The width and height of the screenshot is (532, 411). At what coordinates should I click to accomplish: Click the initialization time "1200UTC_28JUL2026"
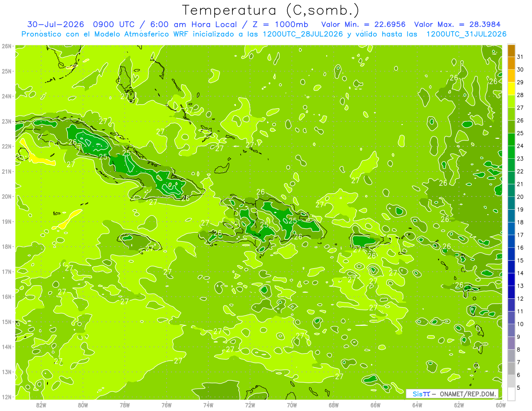pyautogui.click(x=303, y=34)
